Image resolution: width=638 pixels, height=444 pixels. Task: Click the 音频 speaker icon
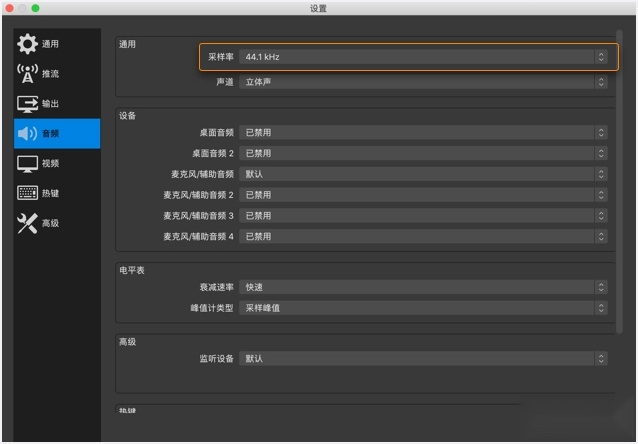(27, 133)
